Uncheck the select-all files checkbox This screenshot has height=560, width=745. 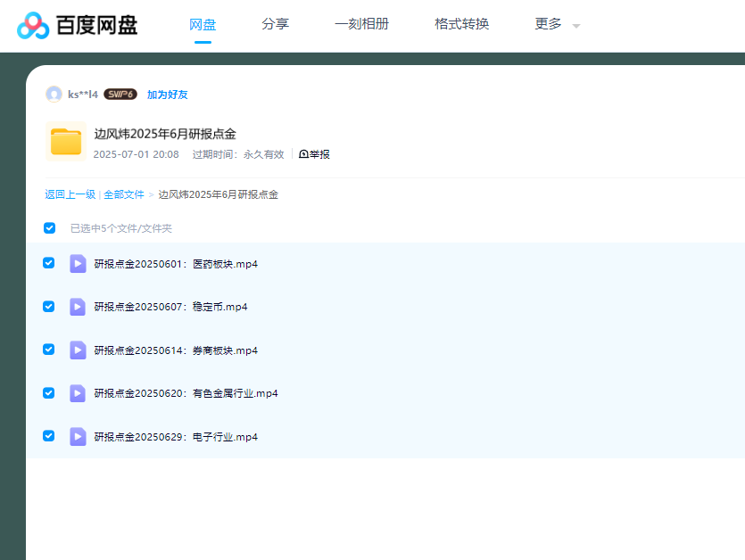[49, 227]
